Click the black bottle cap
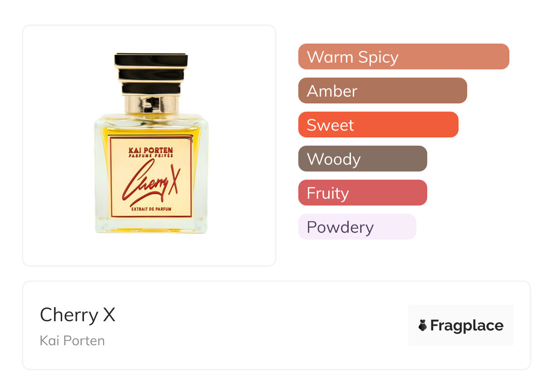Screen dimensions: 553x392 click(x=151, y=74)
